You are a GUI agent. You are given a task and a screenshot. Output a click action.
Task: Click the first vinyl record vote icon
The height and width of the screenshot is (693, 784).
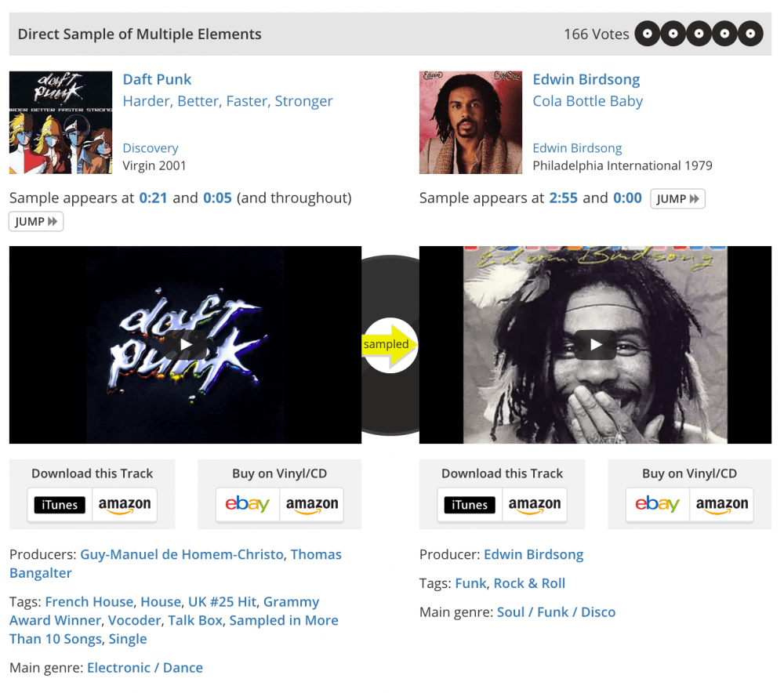pos(648,34)
